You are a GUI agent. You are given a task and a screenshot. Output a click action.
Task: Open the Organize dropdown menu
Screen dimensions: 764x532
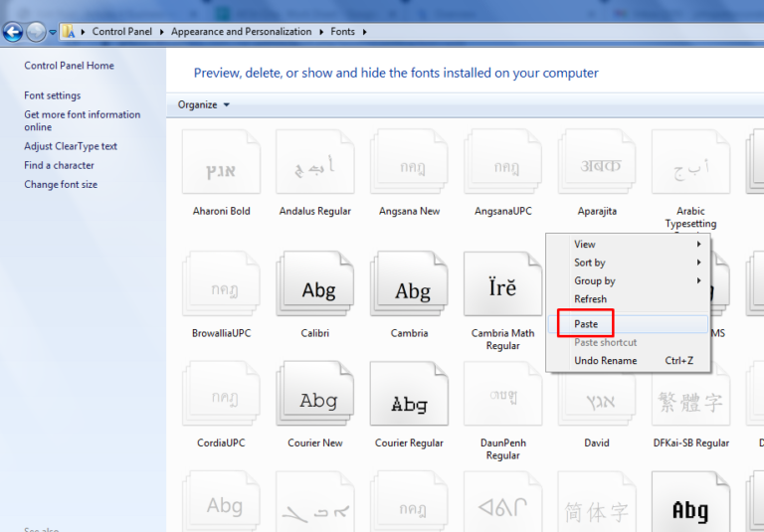[203, 104]
